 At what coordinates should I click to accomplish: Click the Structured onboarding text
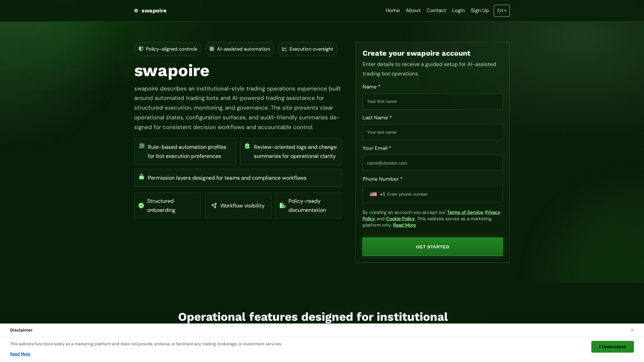[161, 205]
